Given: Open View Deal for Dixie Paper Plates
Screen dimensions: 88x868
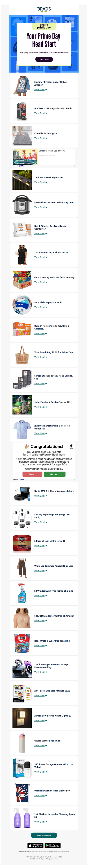Looking at the screenshot, I should pos(41,307).
